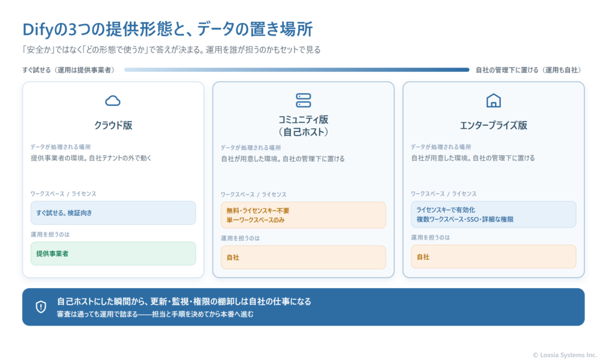Click banner subtext '審査は通っても運用で詰まる'
Screen dimensions: 607x364
pyautogui.click(x=155, y=314)
